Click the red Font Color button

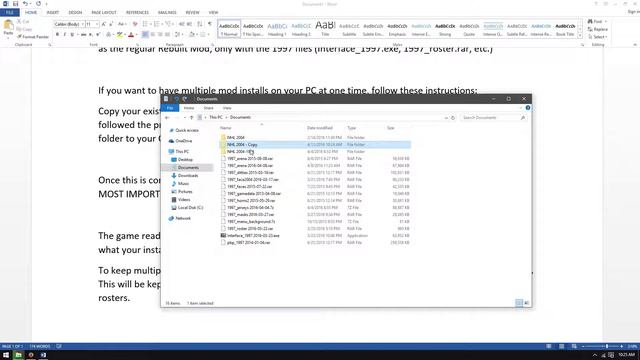[131, 35]
